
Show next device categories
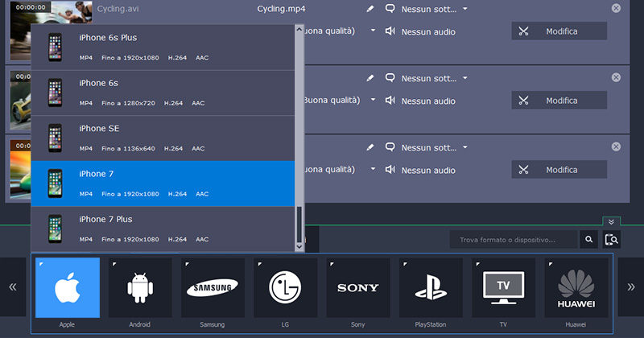631,287
